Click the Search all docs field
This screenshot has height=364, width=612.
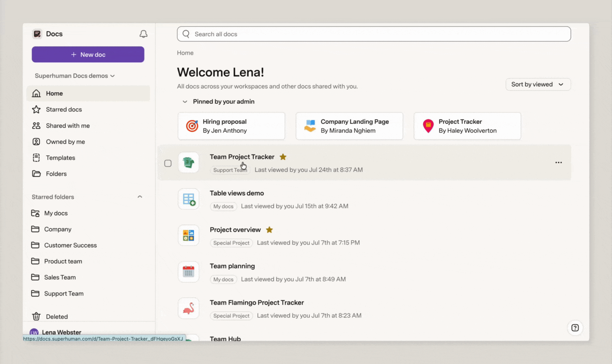coord(374,34)
